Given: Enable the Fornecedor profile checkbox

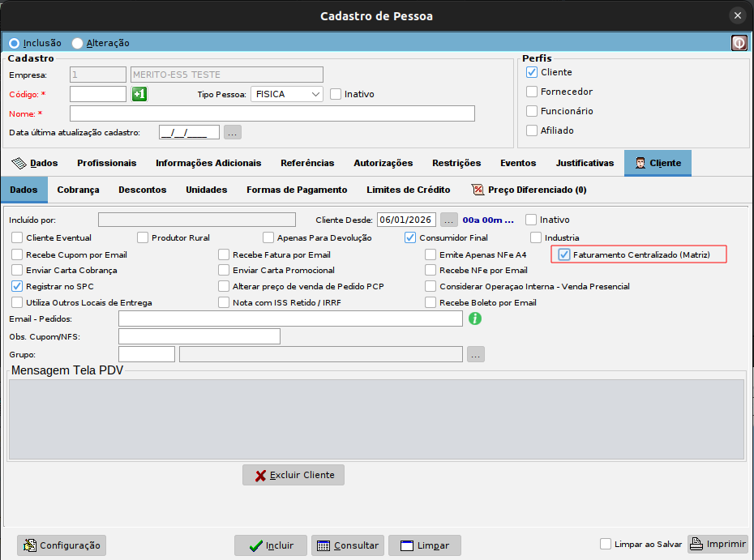Looking at the screenshot, I should pyautogui.click(x=532, y=92).
